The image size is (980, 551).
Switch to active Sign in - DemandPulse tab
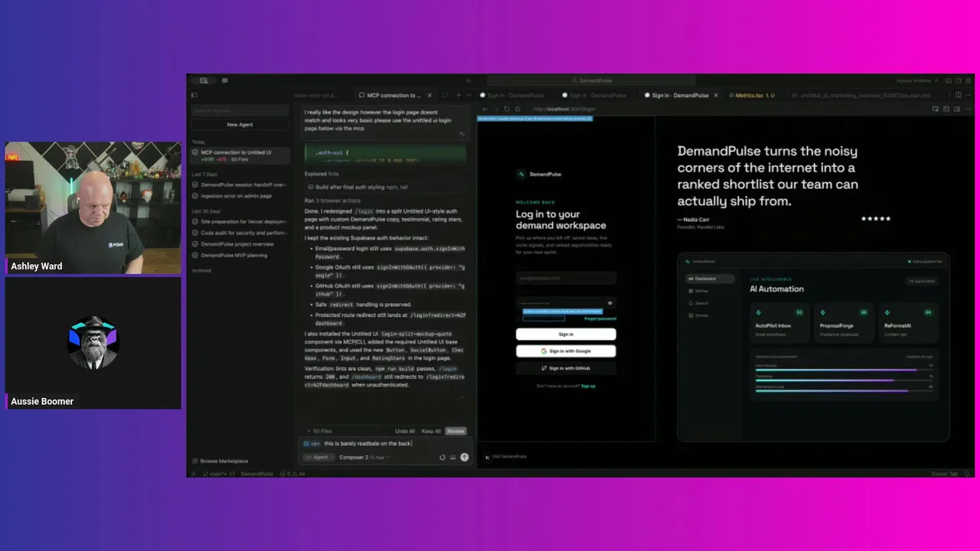coord(680,96)
